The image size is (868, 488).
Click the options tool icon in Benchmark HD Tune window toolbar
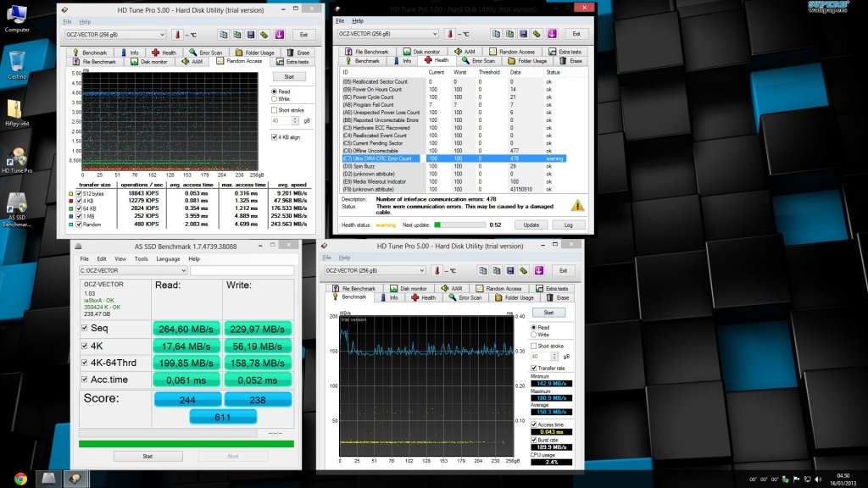pyautogui.click(x=524, y=270)
